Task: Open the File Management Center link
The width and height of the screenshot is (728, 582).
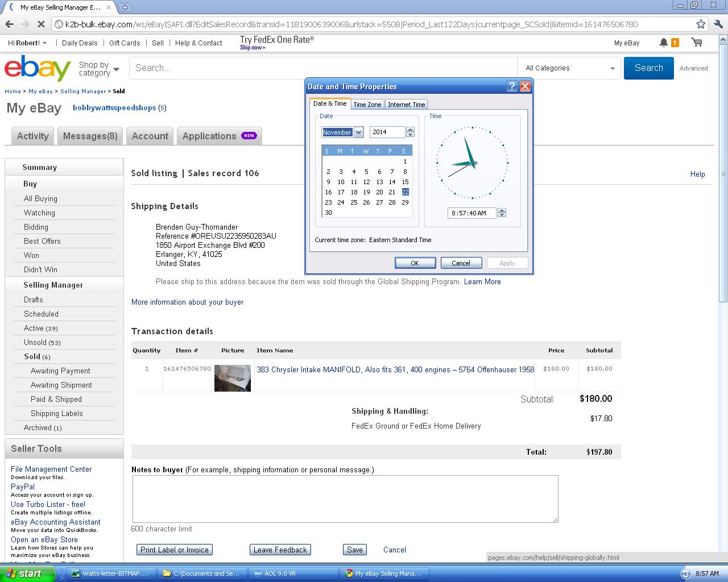Action: click(x=51, y=469)
